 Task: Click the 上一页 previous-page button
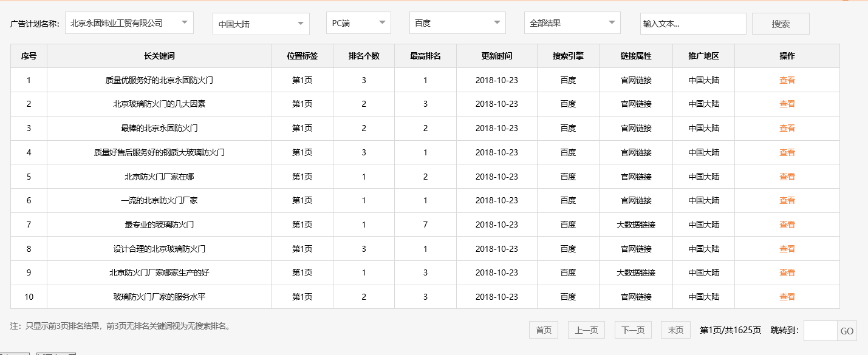586,330
